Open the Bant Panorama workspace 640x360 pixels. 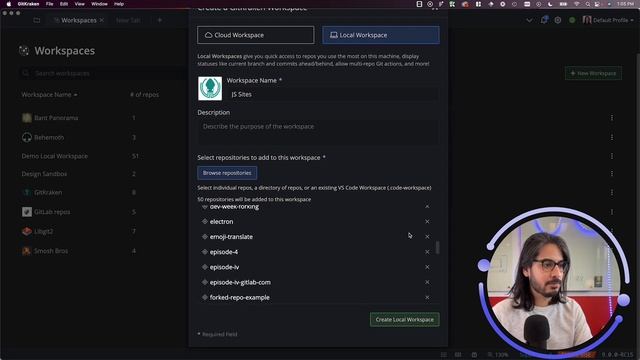tap(56, 118)
